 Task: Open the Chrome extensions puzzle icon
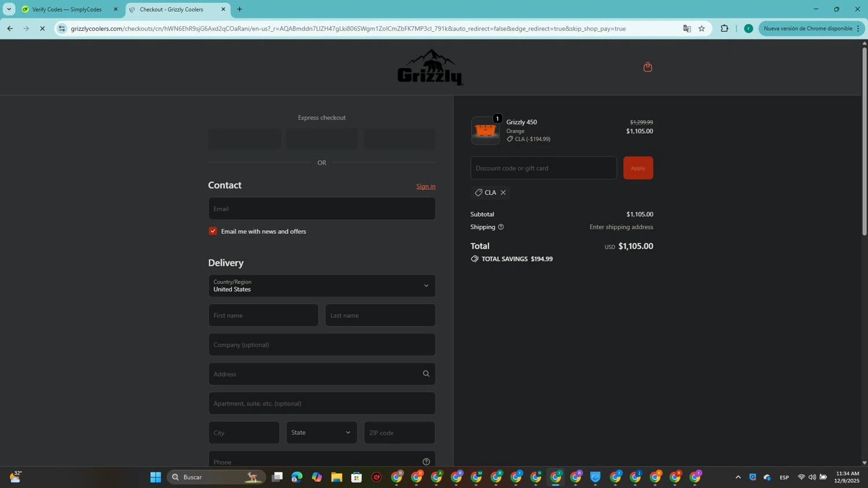724,28
